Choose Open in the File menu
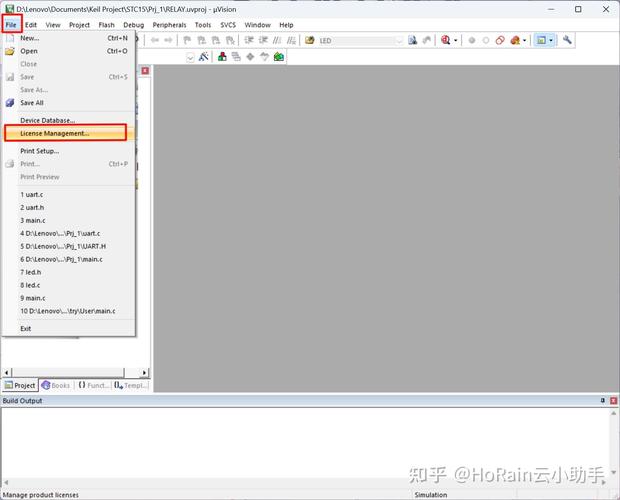The height and width of the screenshot is (500, 620). pos(69,51)
